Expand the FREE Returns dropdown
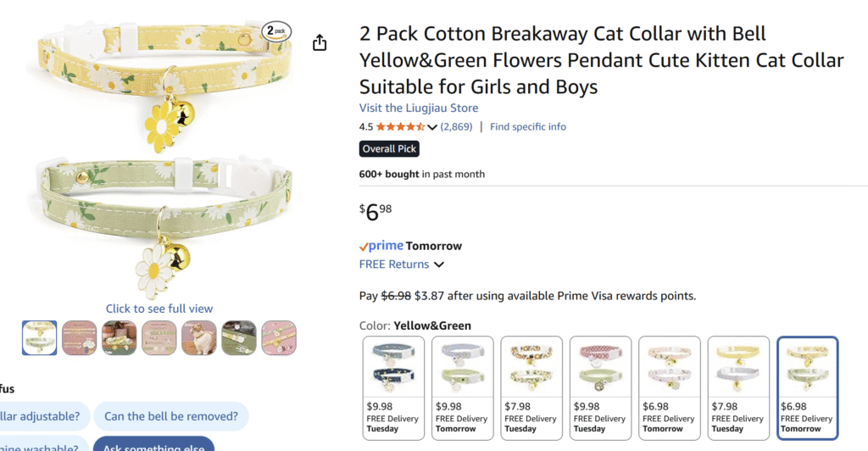Viewport: 868px width, 451px height. coord(439,264)
